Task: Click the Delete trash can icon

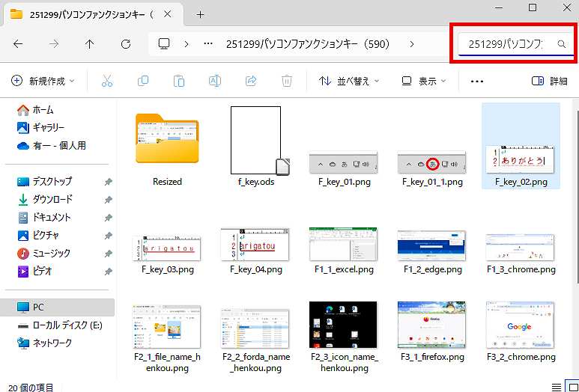Action: [287, 81]
